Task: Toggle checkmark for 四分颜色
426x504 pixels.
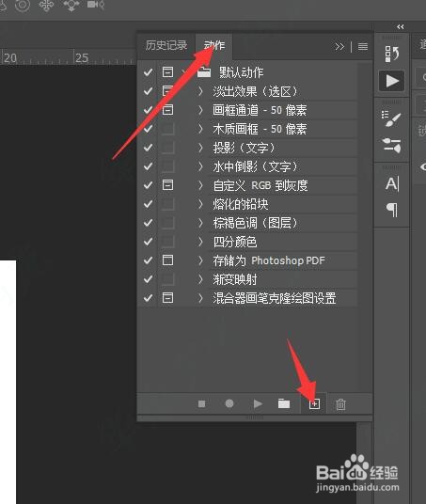Action: click(148, 242)
